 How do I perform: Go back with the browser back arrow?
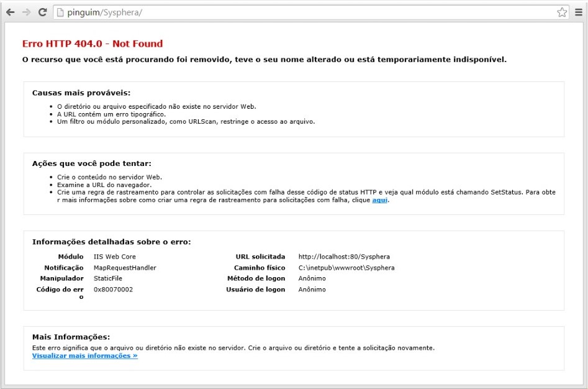pos(11,12)
